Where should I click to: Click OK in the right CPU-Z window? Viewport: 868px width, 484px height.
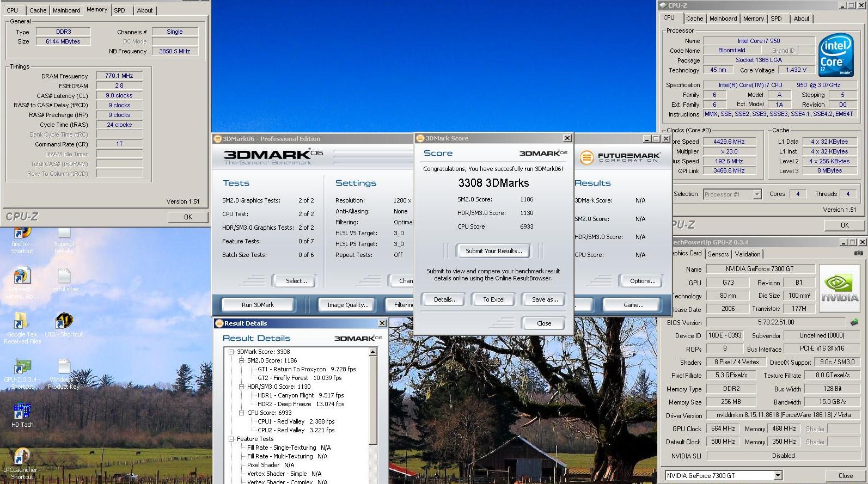844,225
